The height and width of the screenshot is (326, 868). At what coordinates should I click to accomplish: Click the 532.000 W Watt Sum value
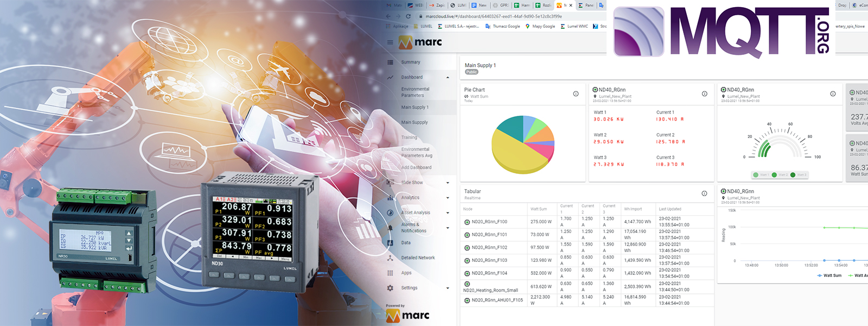[540, 273]
